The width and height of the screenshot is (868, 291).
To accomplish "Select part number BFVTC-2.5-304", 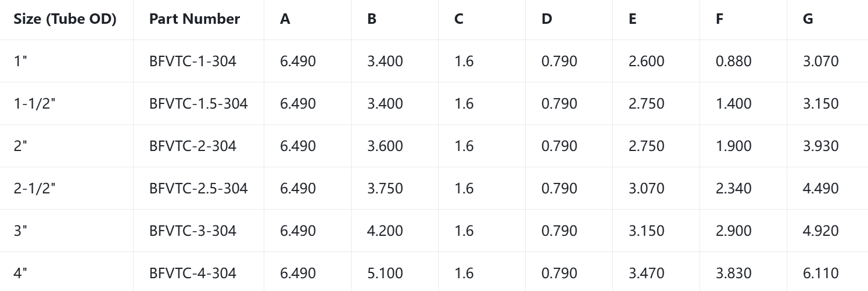I will [x=199, y=188].
